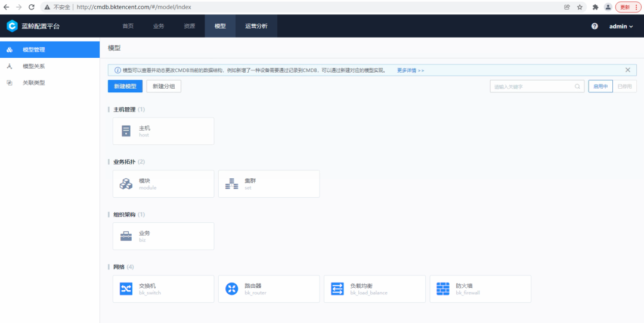Open the 首页 navigation tab
The width and height of the screenshot is (644, 323).
coord(128,26)
